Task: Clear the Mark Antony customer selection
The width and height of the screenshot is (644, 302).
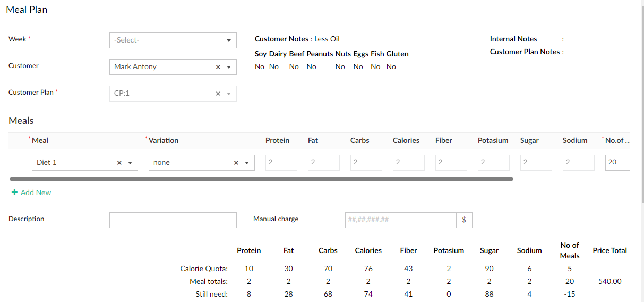Action: point(218,67)
